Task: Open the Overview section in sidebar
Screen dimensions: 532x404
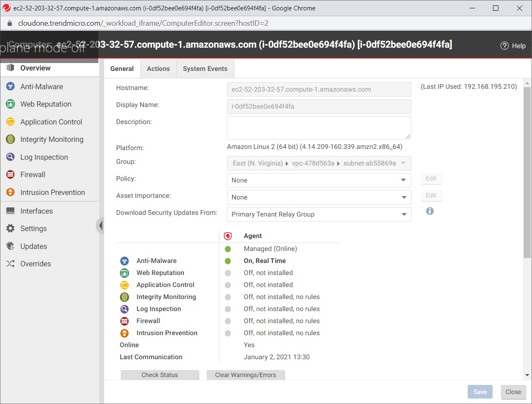Action: pyautogui.click(x=49, y=68)
